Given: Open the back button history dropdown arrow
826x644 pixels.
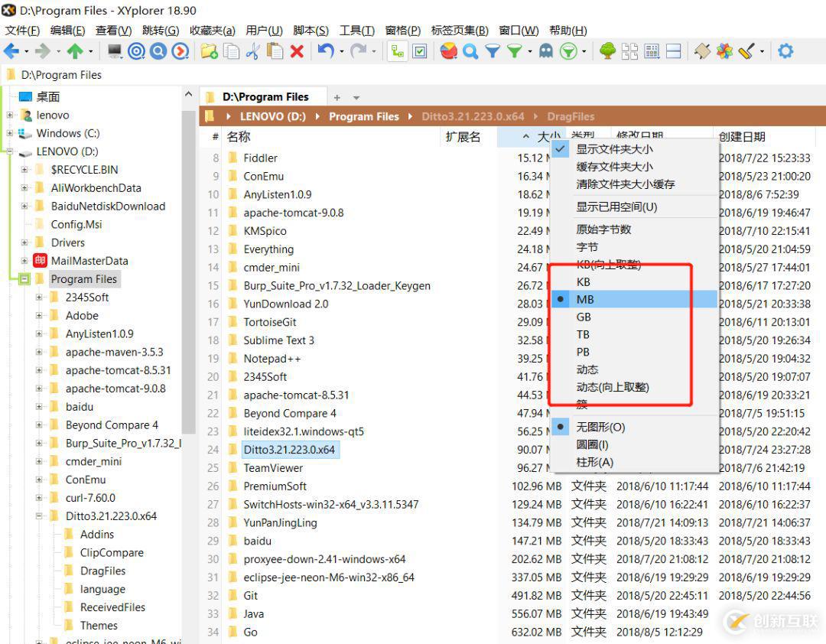Looking at the screenshot, I should pos(25,51).
